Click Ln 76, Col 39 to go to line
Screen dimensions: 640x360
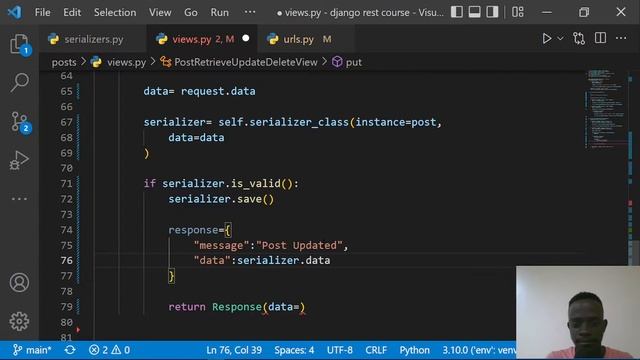(x=234, y=350)
